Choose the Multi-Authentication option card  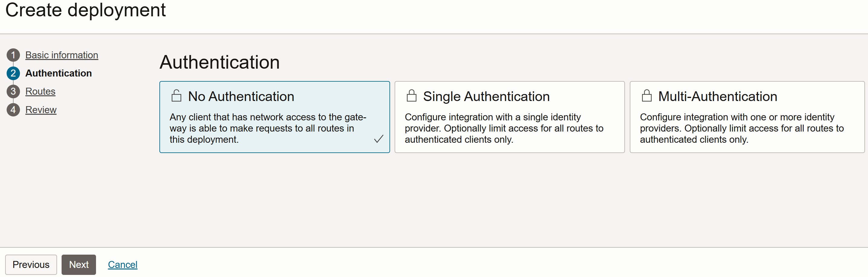pos(746,117)
